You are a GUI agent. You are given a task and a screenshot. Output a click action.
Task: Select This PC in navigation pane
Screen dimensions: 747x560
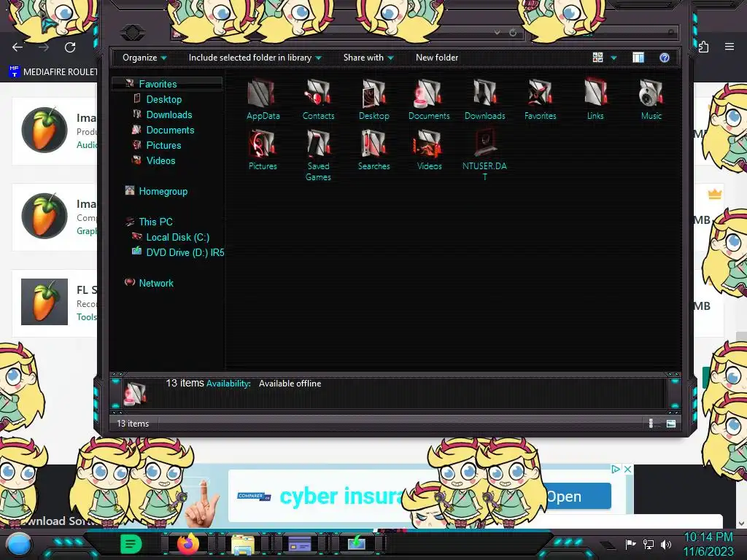pyautogui.click(x=155, y=222)
